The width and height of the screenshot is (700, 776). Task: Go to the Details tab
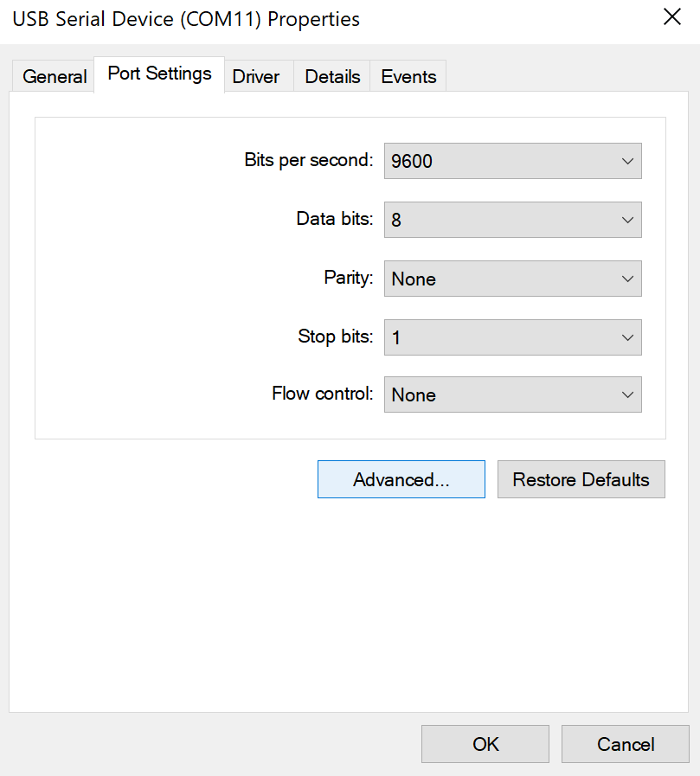pos(332,76)
